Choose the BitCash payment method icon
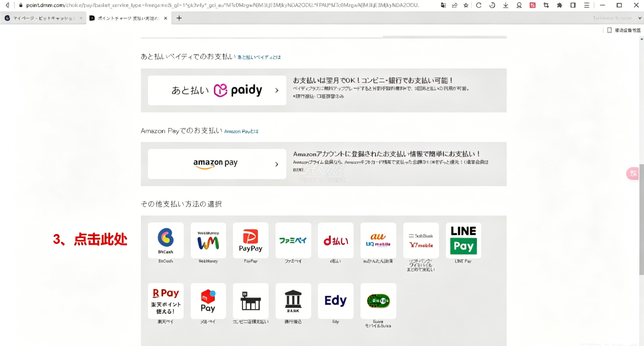The height and width of the screenshot is (346, 644). coord(165,240)
